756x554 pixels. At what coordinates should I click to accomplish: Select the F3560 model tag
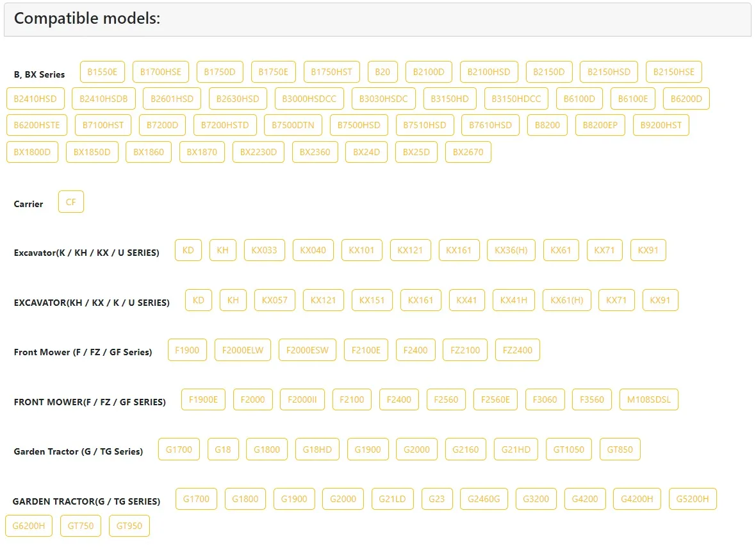(x=591, y=399)
